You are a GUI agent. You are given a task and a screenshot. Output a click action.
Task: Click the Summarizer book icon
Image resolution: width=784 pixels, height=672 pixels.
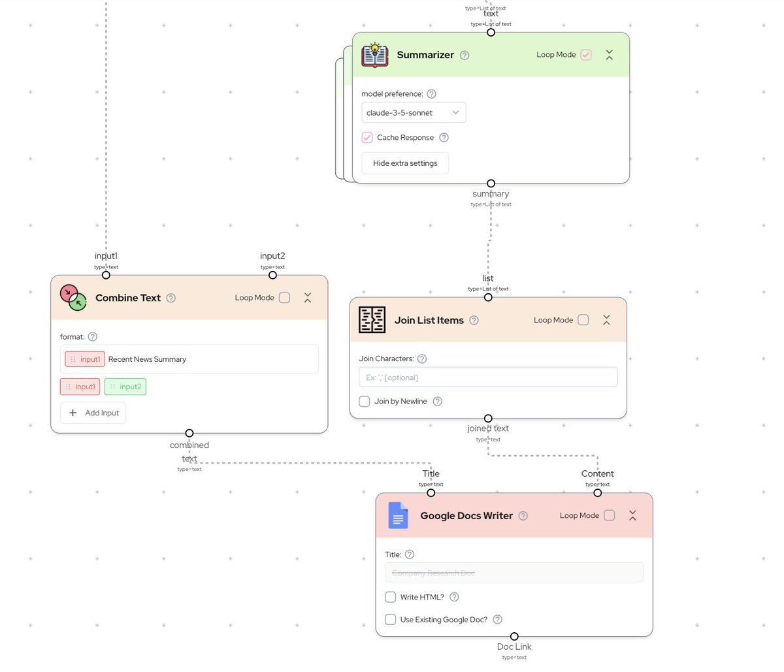(375, 55)
